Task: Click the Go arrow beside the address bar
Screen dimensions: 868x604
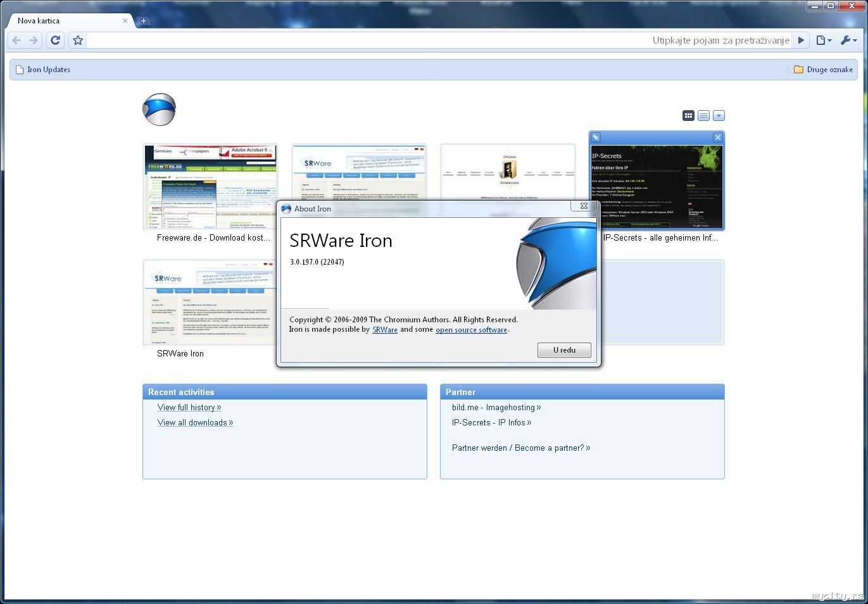Action: click(801, 41)
